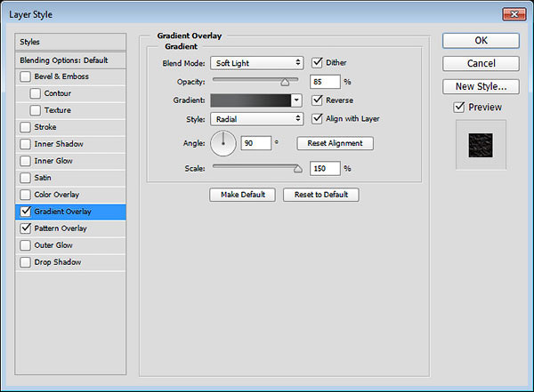Select the Stroke row label
Viewport: 534px width, 392px height.
coord(45,127)
